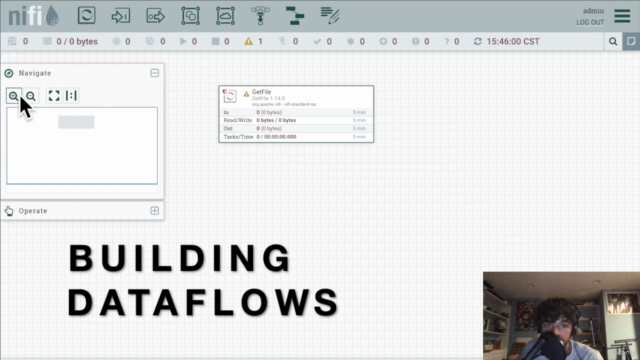Click the nifi logo
This screenshot has height=360, width=640.
(33, 16)
